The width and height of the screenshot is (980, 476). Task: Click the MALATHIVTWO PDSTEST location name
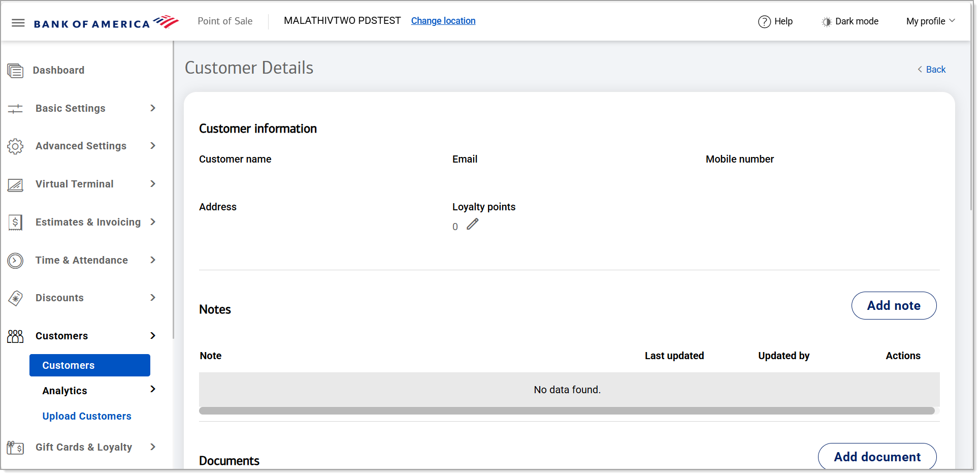(x=342, y=21)
